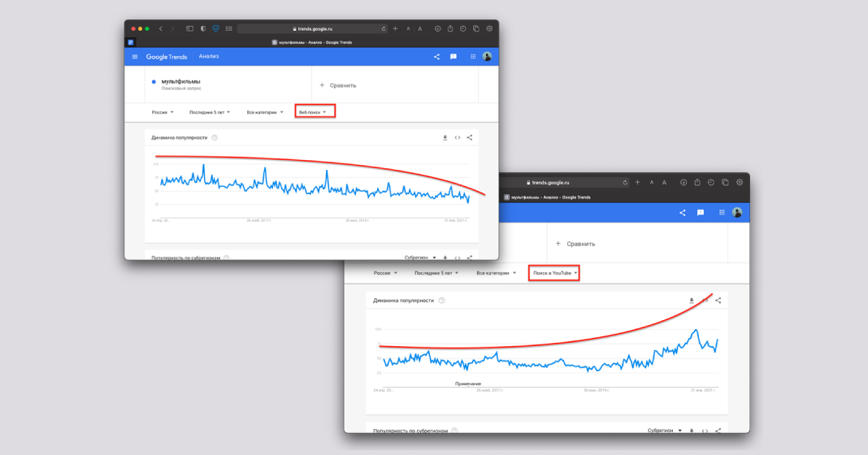Viewport: 868px width, 455px height.
Task: Click the Google Trends logo
Action: (x=166, y=56)
